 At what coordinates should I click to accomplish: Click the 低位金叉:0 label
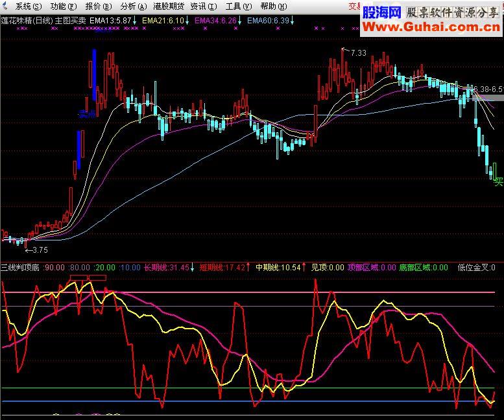tap(476, 268)
